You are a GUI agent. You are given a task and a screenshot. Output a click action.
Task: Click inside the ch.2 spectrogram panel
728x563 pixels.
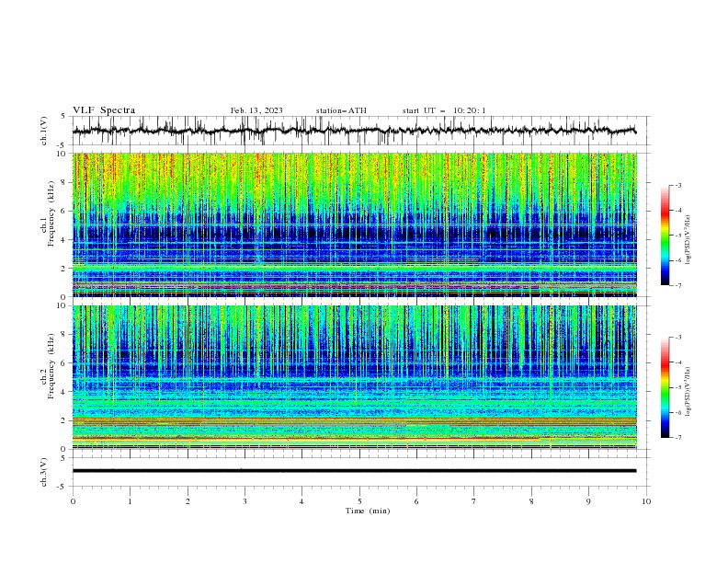pos(355,377)
